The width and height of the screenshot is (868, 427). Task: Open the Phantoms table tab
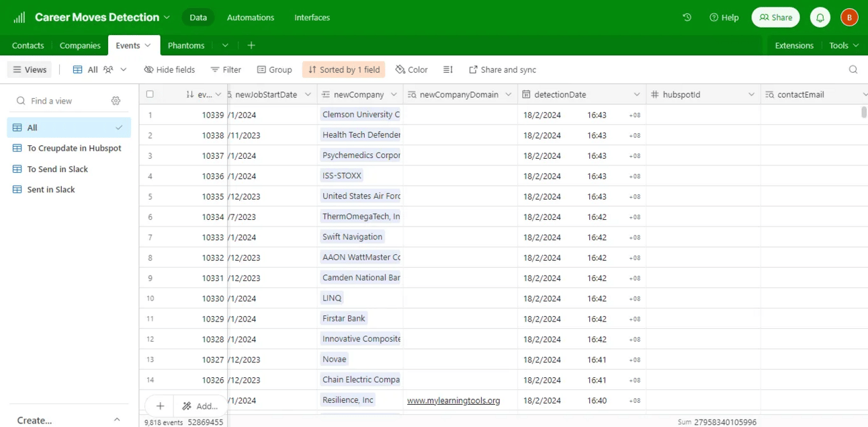pyautogui.click(x=186, y=45)
